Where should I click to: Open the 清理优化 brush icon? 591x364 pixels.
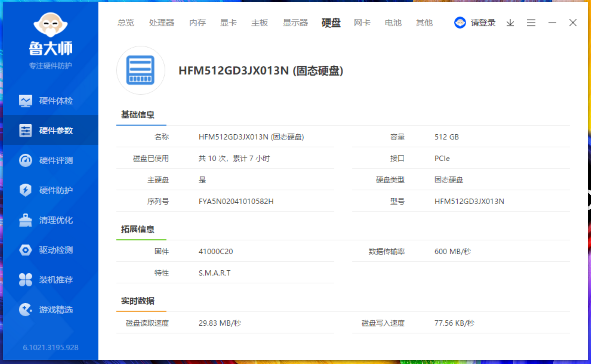pos(25,220)
